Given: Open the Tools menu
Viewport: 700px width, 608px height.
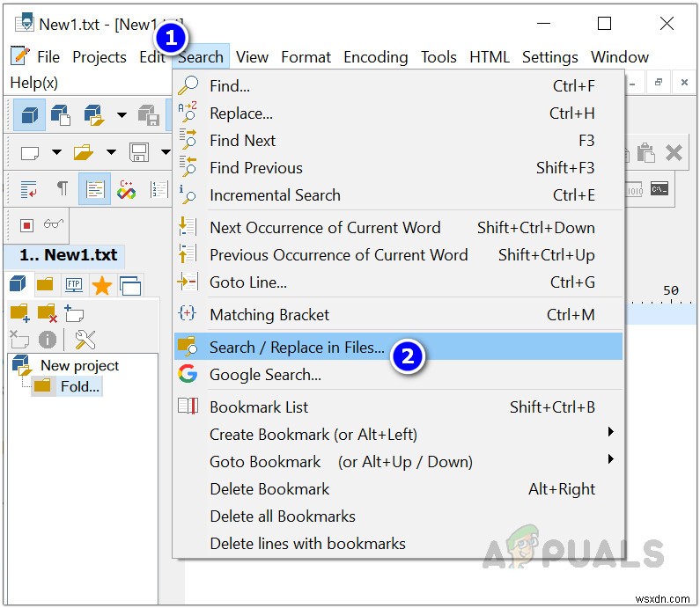Looking at the screenshot, I should click(438, 57).
